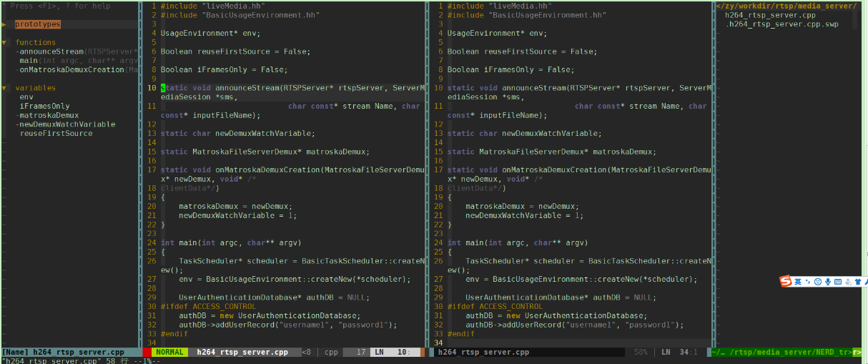Viewport: 868px width, 364px height.
Task: Click the prototypes heading in Tagbar
Action: pos(38,24)
